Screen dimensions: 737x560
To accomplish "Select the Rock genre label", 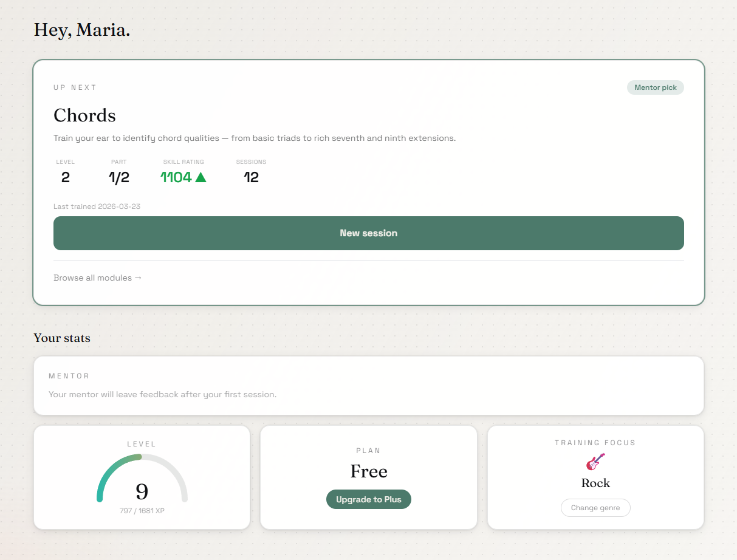I will (595, 483).
